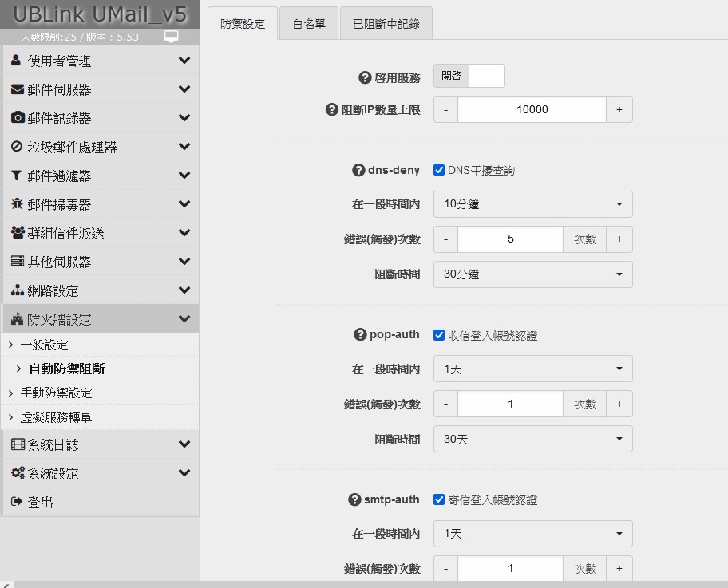Uncheck the 收信登入帳號認證 checkbox
This screenshot has width=728, height=588.
[439, 335]
